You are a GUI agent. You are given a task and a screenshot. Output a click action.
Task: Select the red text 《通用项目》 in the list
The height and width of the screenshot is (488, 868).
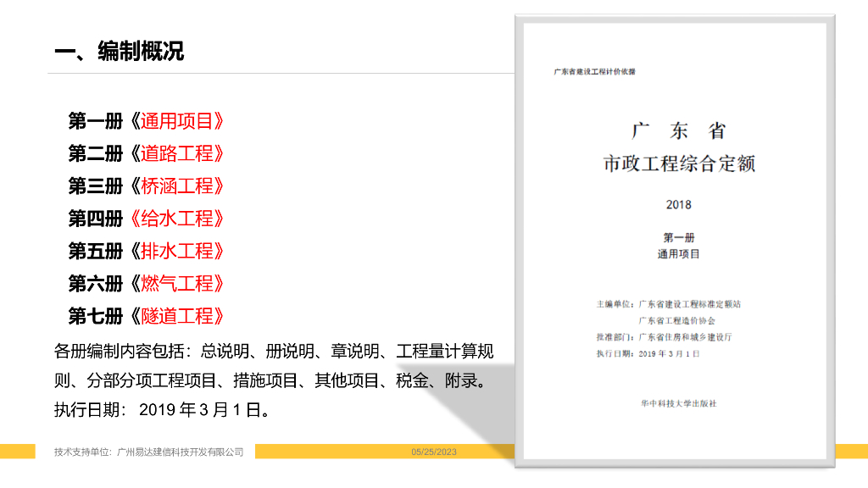click(x=176, y=121)
